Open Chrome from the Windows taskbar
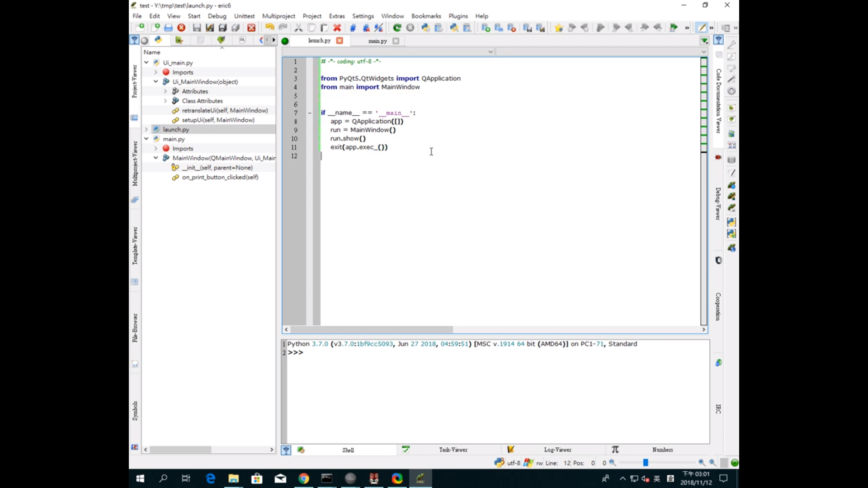Viewport: 868px width, 488px height. (304, 479)
